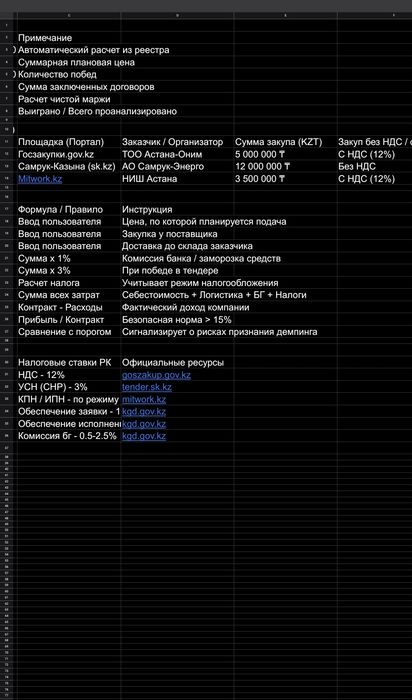Image resolution: width=412 pixels, height=700 pixels.
Task: Open kgd.gov.kz link beside Обеспечение исполнения
Action: (144, 424)
